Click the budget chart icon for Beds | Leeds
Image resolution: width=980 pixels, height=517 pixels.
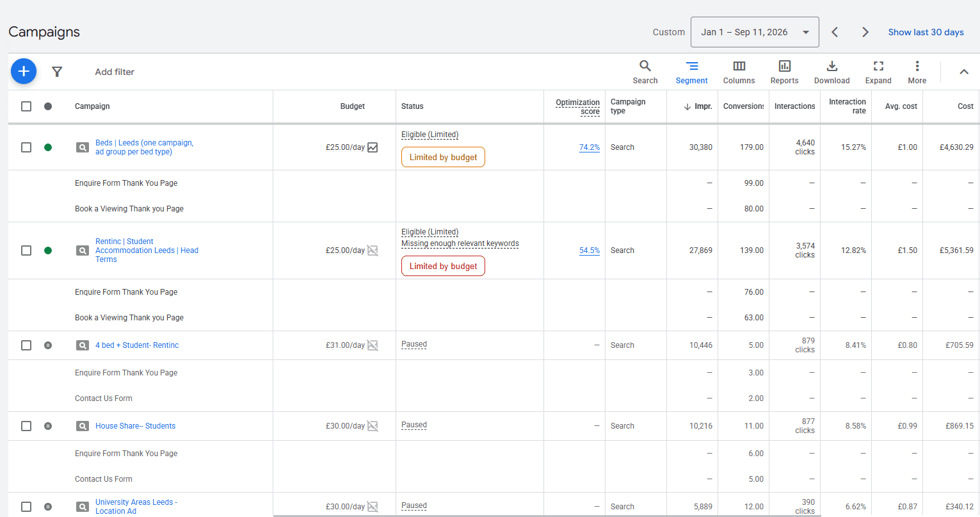(x=373, y=147)
